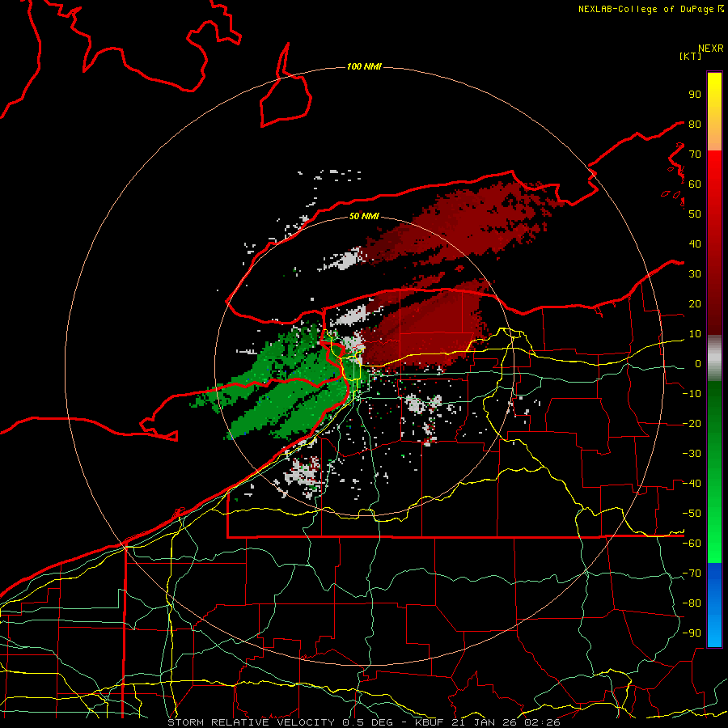
Task: Select the -60 value on velocity scale
Action: pos(692,544)
